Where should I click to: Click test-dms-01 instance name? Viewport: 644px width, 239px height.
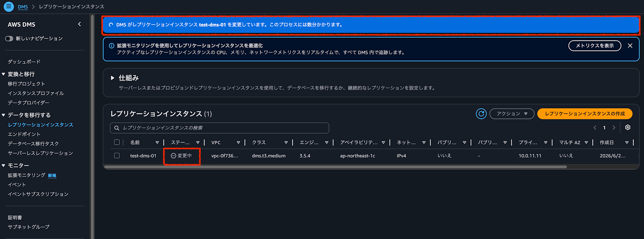click(143, 156)
